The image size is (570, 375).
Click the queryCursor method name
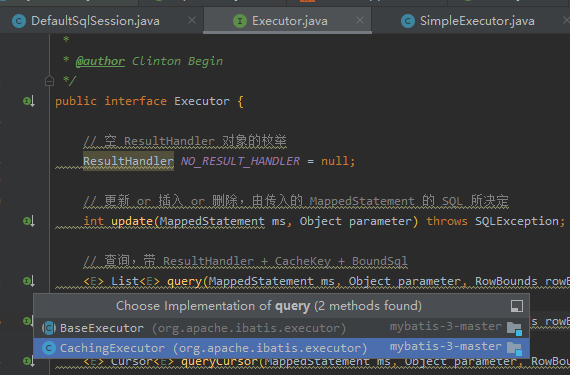point(220,361)
